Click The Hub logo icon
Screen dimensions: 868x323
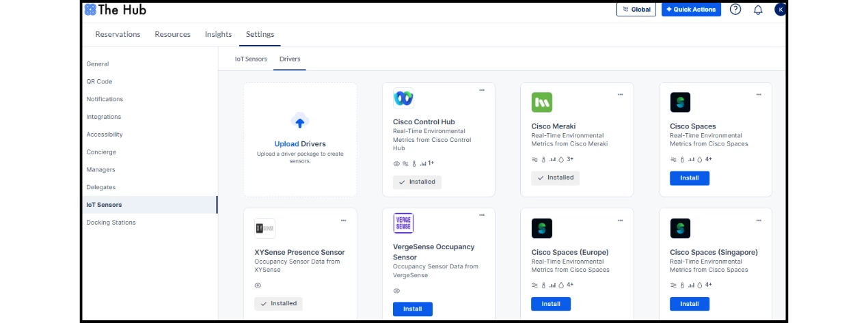click(x=90, y=10)
